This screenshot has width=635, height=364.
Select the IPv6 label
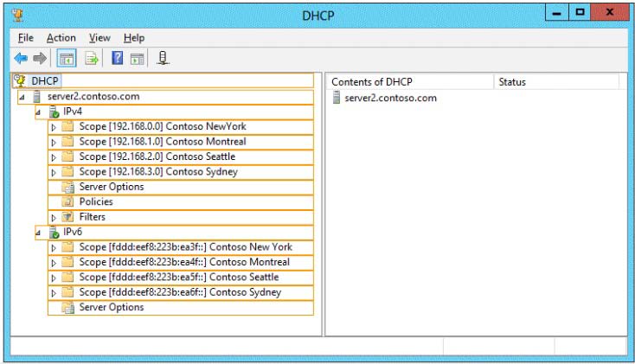tap(73, 232)
